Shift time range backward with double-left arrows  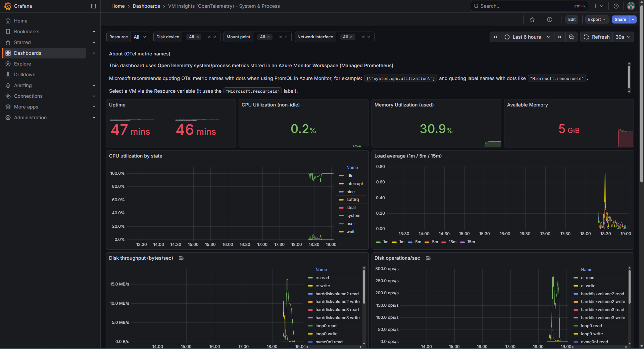495,37
